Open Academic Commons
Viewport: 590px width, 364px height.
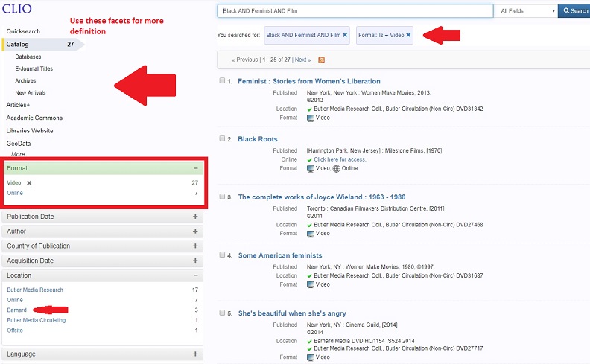tap(34, 118)
